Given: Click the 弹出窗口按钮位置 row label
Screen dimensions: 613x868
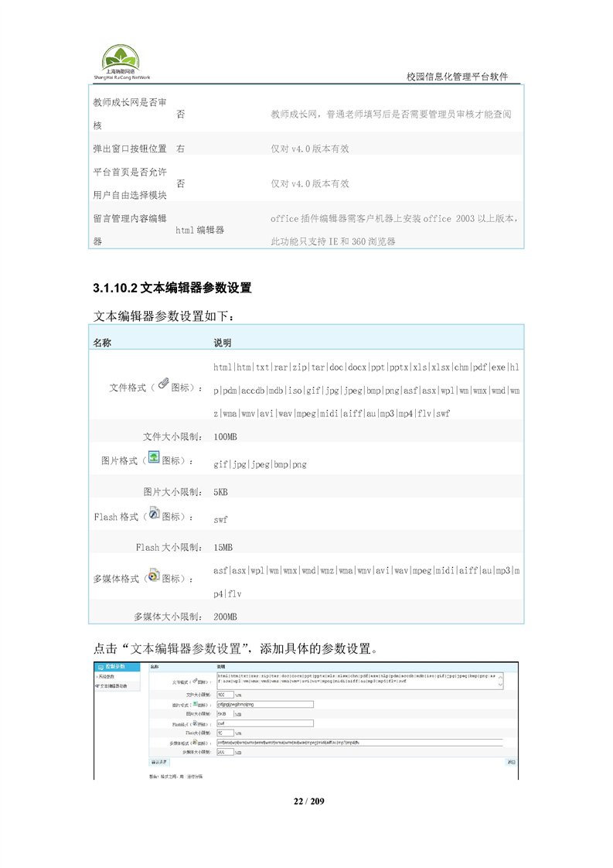Looking at the screenshot, I should tap(130, 149).
